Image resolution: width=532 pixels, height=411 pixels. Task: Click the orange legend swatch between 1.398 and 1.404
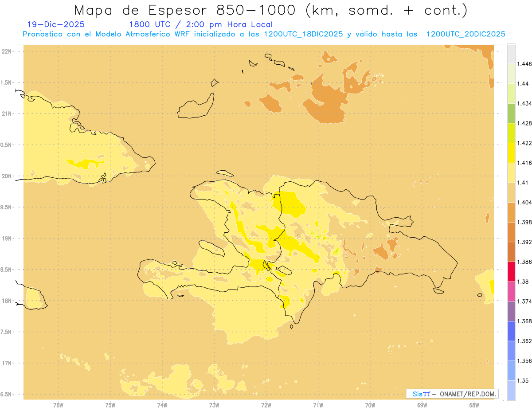tap(511, 212)
